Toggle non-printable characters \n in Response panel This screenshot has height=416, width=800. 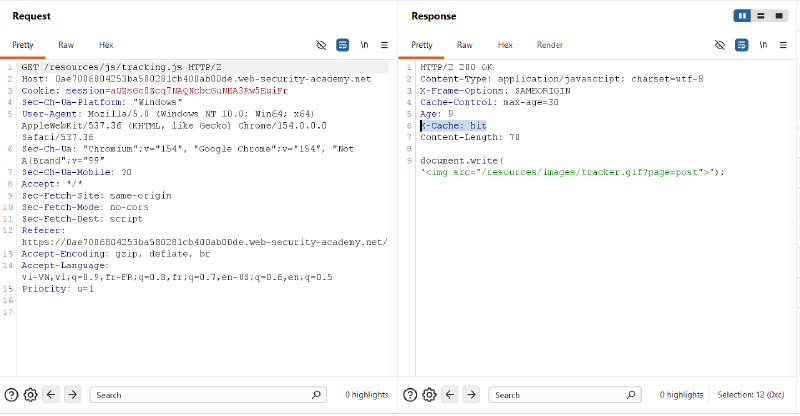[x=763, y=45]
